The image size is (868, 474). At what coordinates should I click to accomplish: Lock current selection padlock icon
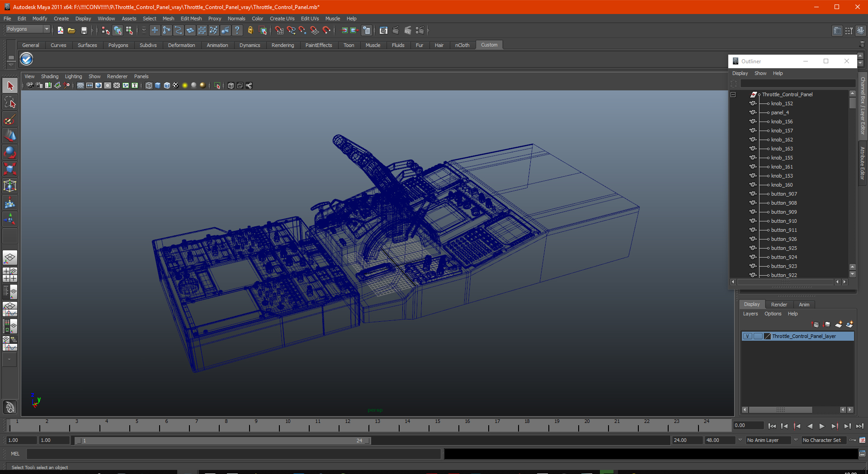[250, 30]
